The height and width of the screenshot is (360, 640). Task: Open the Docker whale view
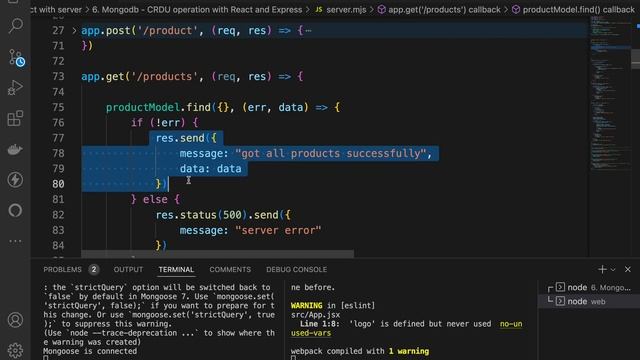pyautogui.click(x=15, y=149)
